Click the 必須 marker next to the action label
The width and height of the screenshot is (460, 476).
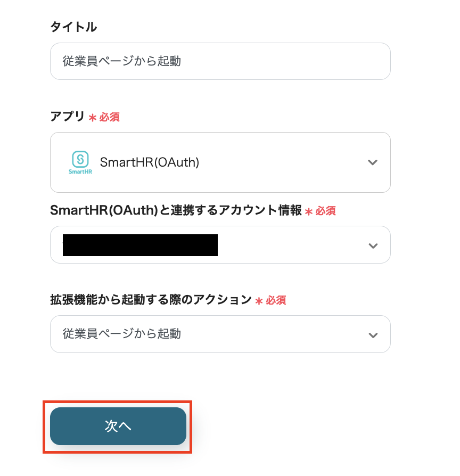click(x=276, y=300)
